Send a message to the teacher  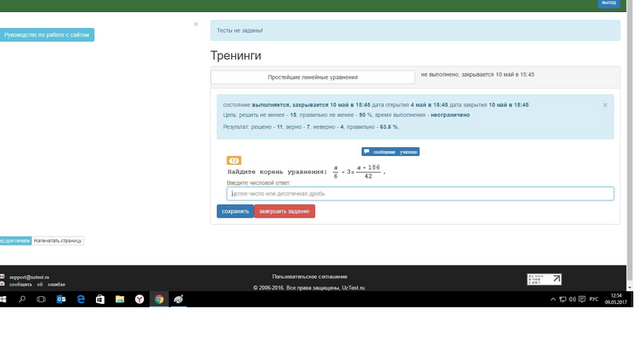click(x=391, y=152)
